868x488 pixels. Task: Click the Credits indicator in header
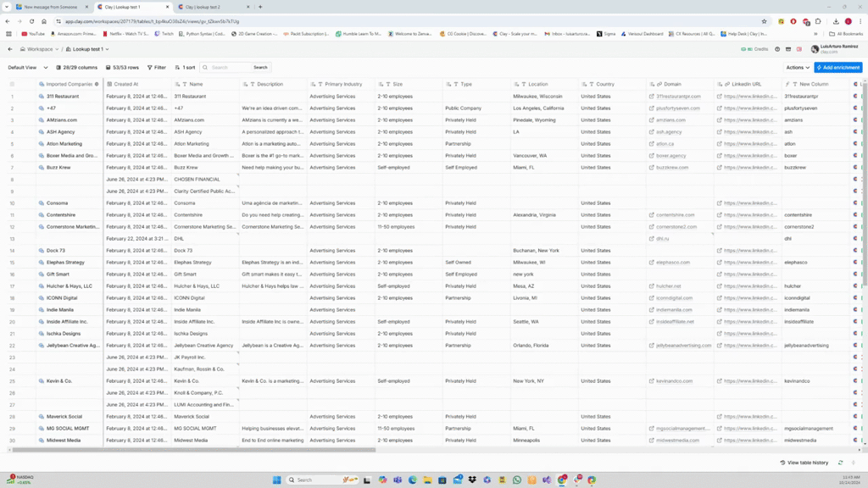pyautogui.click(x=754, y=49)
